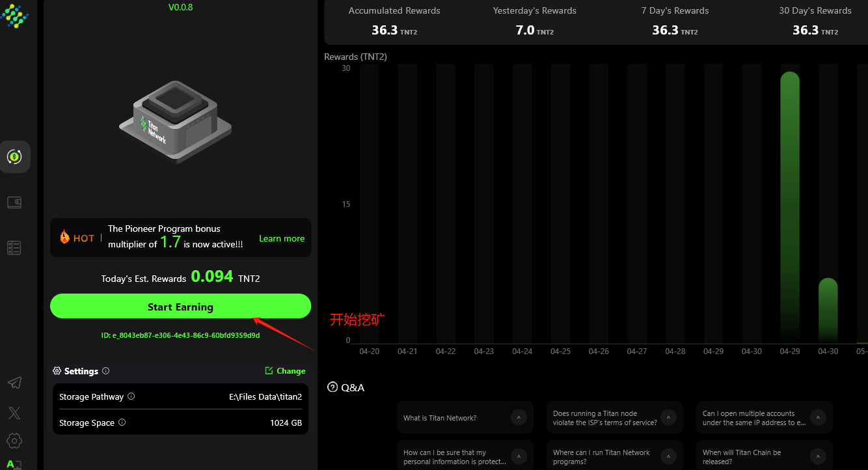Click the Settings heading
868x470 pixels.
81,371
